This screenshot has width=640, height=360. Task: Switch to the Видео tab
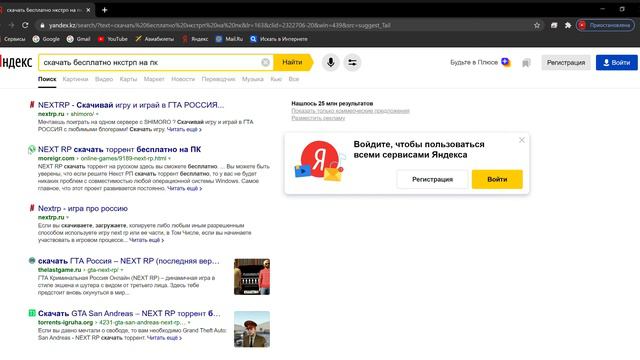point(104,79)
